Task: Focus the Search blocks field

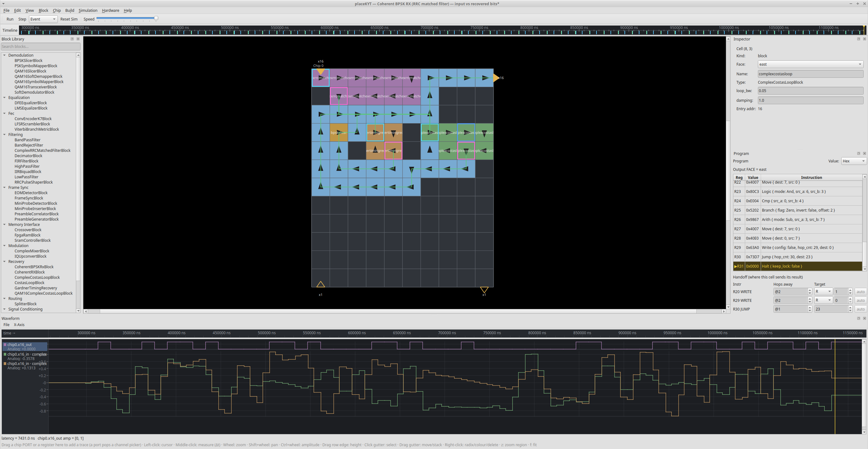Action: [40, 47]
